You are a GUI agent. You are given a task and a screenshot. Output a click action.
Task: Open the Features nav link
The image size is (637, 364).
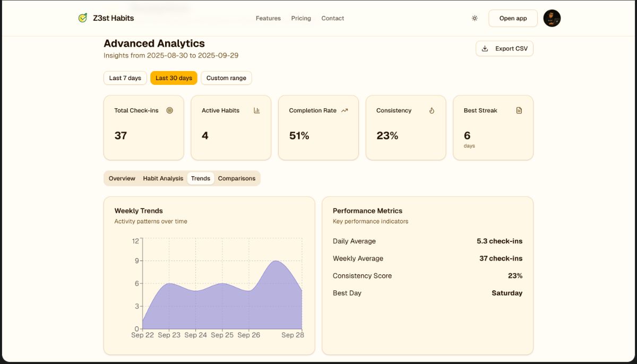[x=268, y=18]
